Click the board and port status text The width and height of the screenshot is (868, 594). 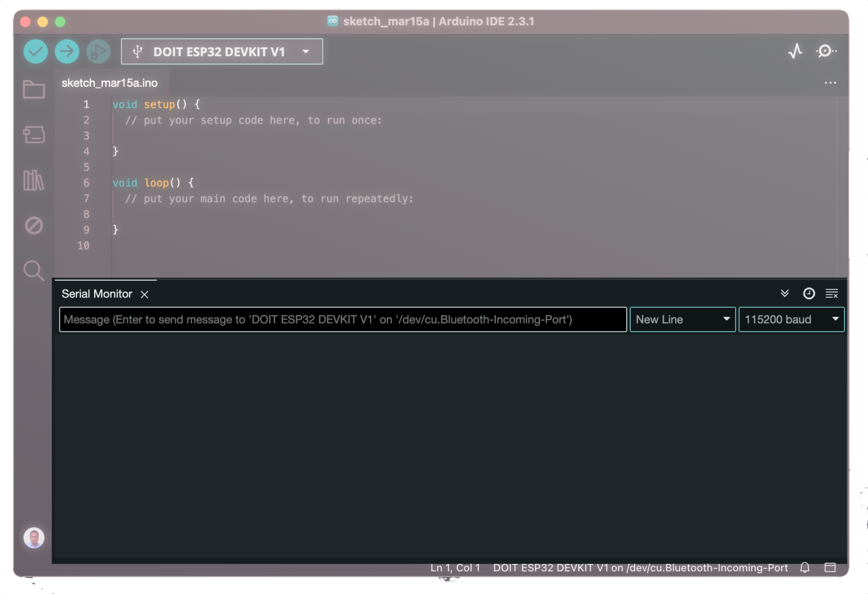(641, 568)
